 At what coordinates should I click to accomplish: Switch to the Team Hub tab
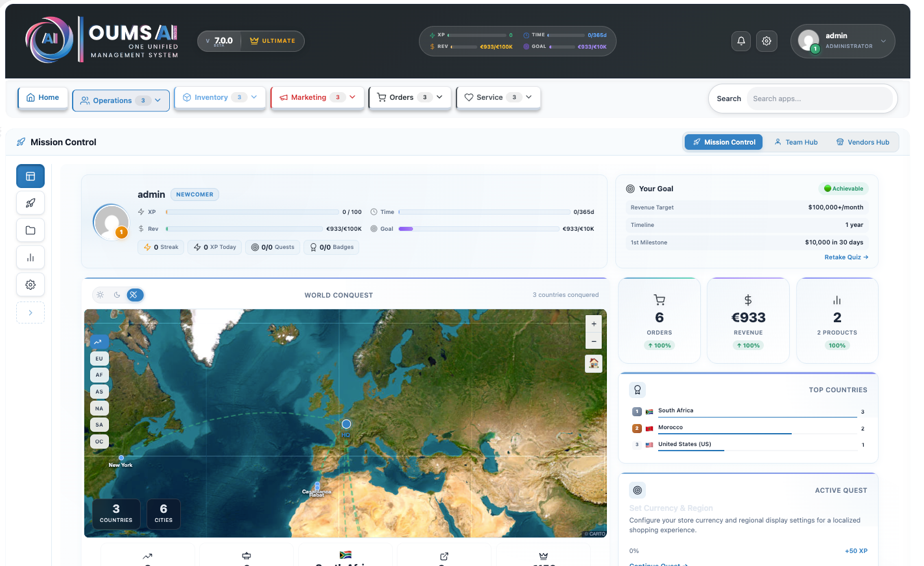pyautogui.click(x=796, y=142)
